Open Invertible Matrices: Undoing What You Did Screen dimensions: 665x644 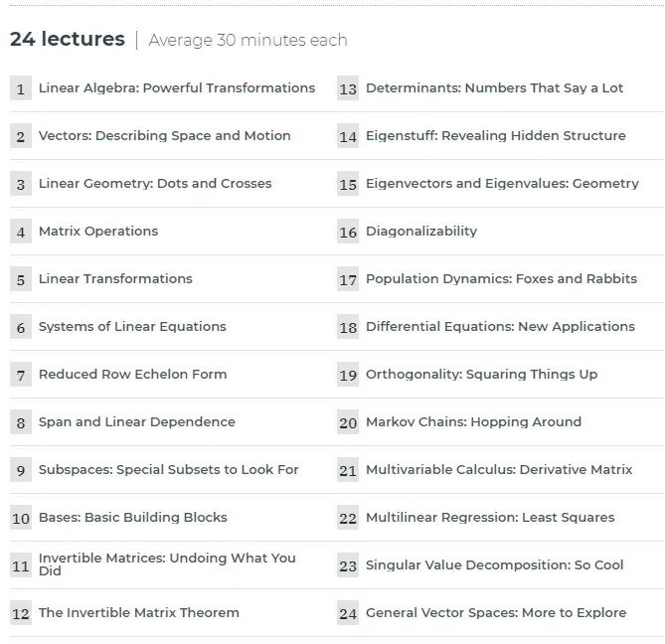point(167,564)
